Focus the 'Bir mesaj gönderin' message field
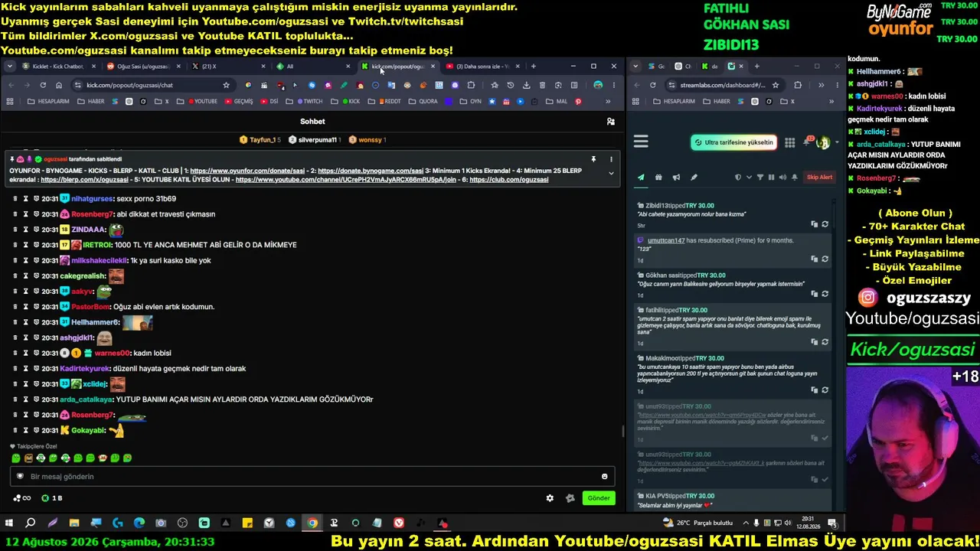Viewport: 980px width, 551px height. tap(312, 477)
